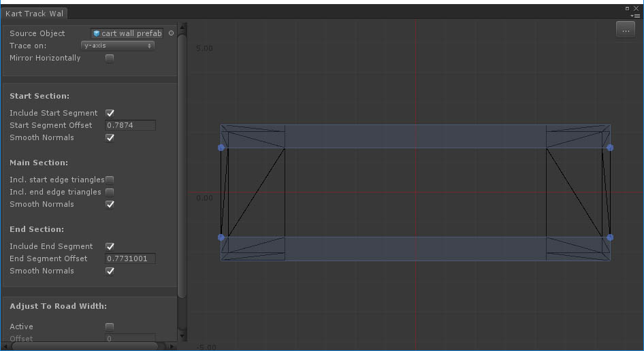This screenshot has width=644, height=351.
Task: Toggle Start Section Smooth Normals
Action: point(110,137)
